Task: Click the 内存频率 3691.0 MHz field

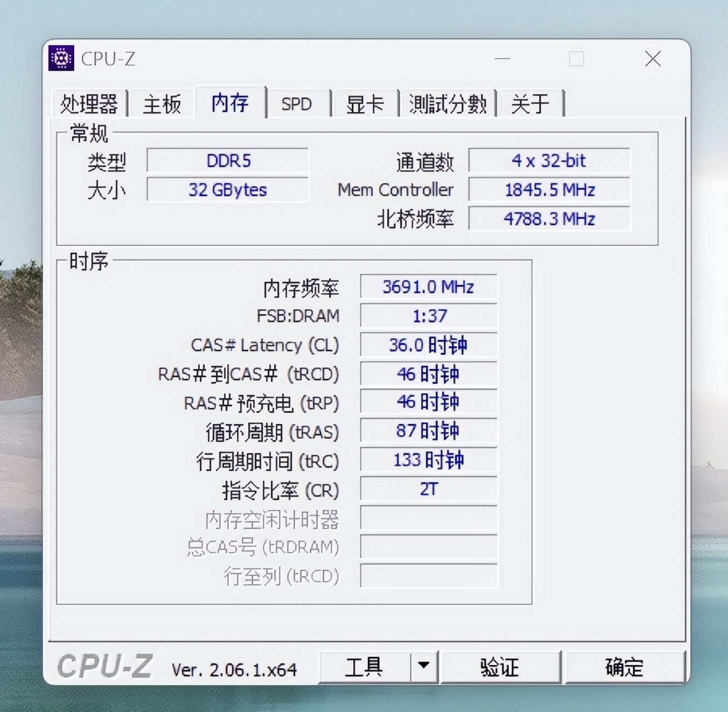Action: 428,287
